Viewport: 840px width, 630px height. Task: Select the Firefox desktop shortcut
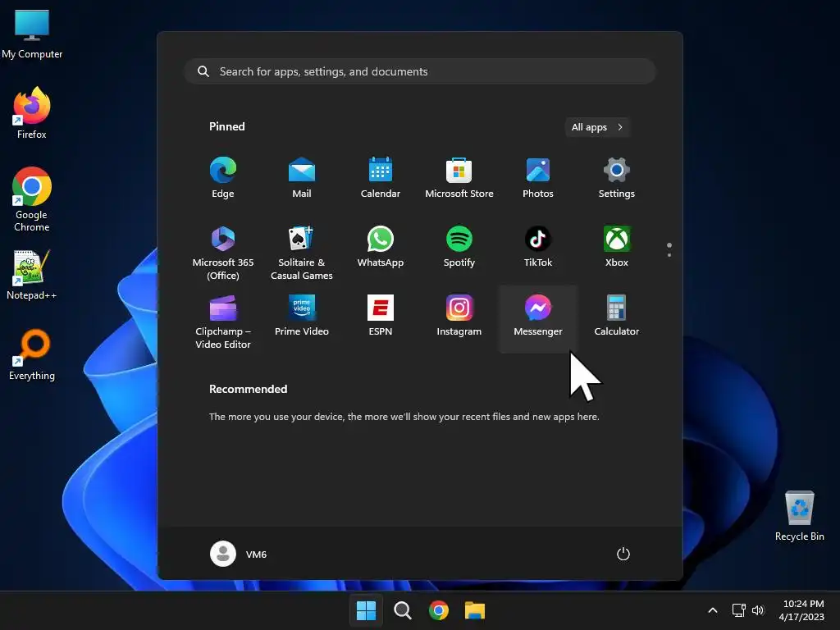(x=32, y=113)
